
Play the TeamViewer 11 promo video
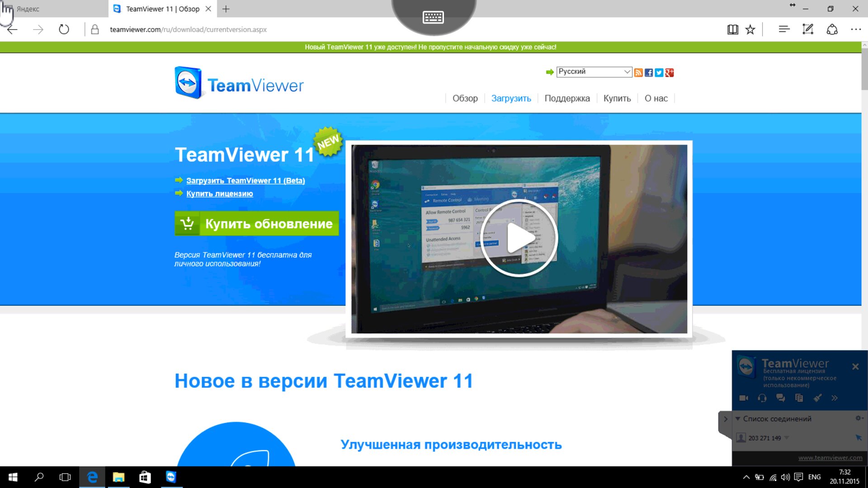tap(519, 238)
